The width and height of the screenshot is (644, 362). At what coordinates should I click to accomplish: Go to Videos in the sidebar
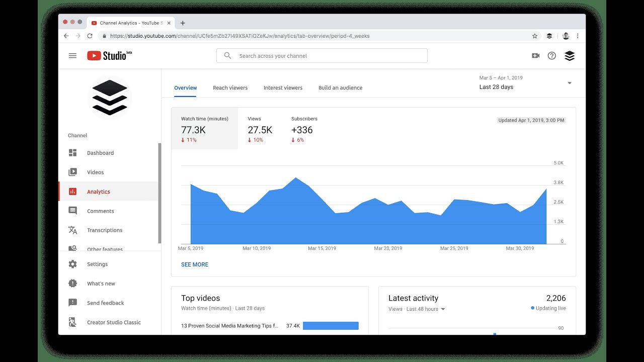tap(110, 172)
